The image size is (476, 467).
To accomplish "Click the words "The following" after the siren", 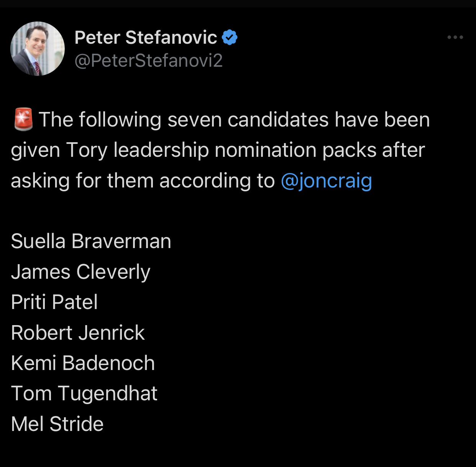I will pyautogui.click(x=100, y=120).
